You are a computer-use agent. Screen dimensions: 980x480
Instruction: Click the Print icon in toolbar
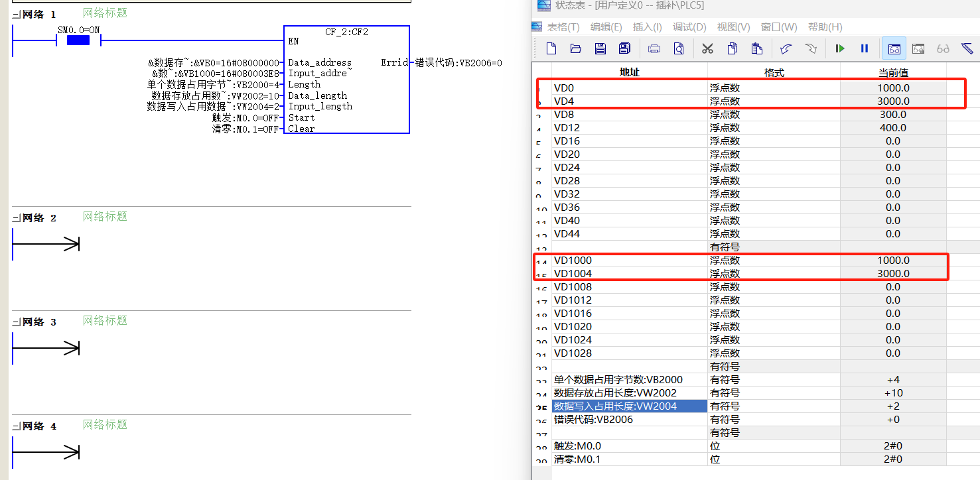[x=654, y=48]
